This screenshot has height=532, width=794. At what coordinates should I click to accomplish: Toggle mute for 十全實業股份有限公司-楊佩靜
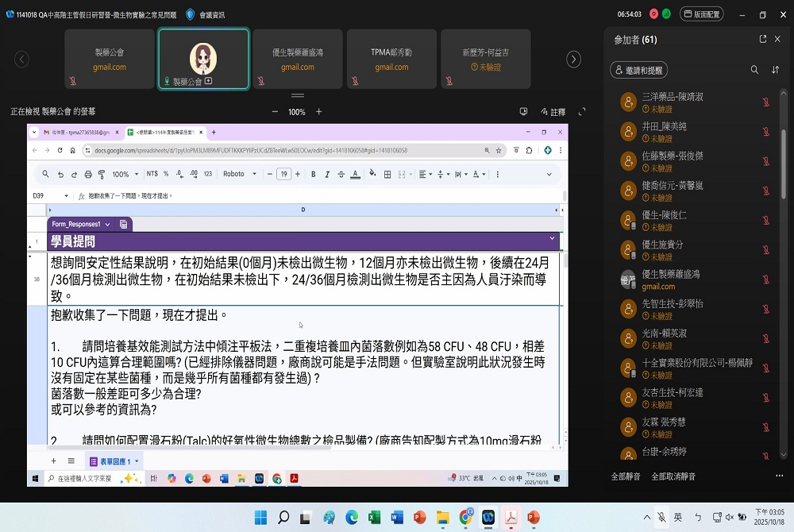point(766,368)
